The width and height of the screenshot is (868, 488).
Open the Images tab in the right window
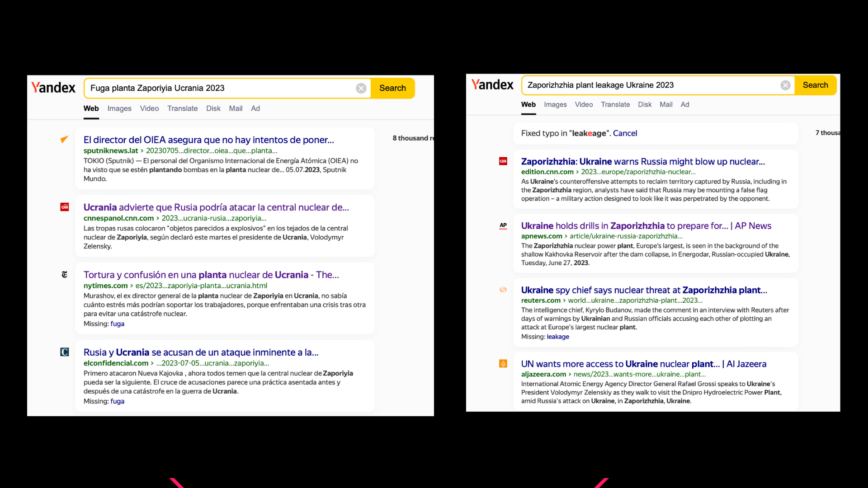coord(555,104)
